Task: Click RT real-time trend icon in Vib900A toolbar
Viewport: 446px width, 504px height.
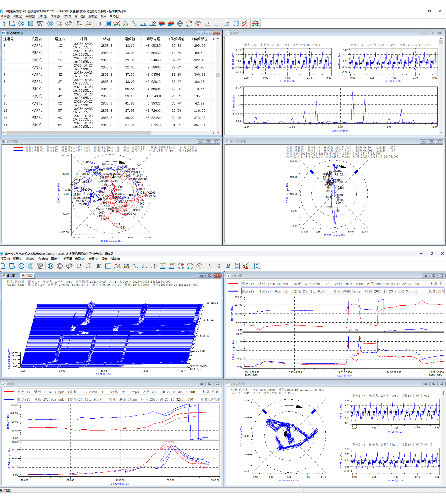Action: click(79, 24)
